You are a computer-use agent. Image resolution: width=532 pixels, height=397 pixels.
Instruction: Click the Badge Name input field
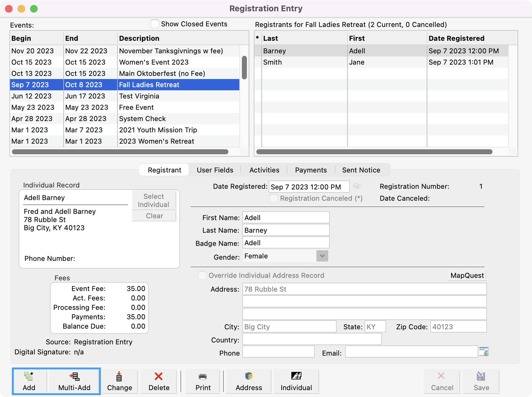[x=286, y=243]
